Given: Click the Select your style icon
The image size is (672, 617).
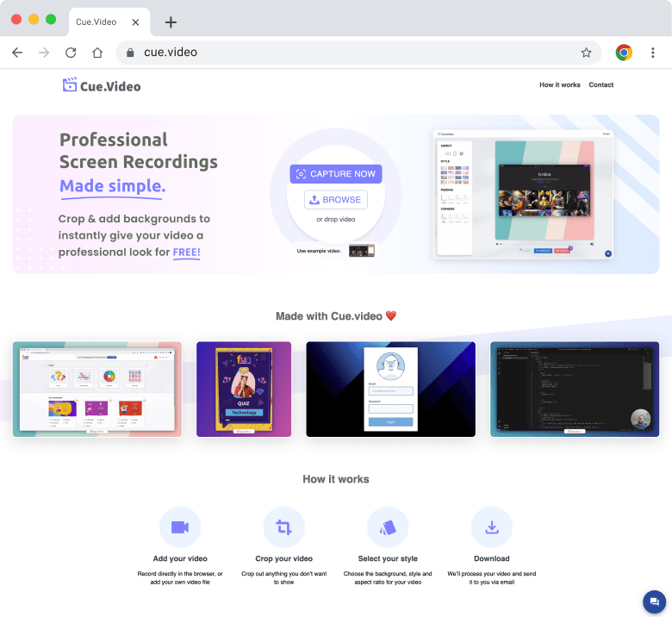Looking at the screenshot, I should (x=388, y=527).
